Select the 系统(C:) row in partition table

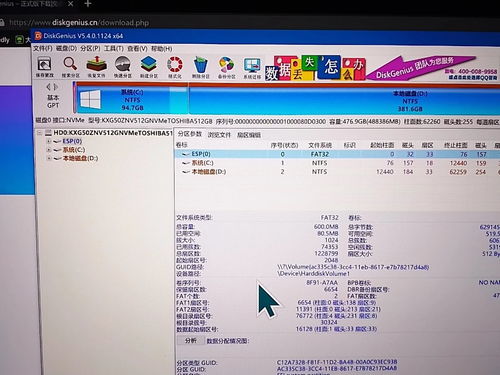(337, 163)
